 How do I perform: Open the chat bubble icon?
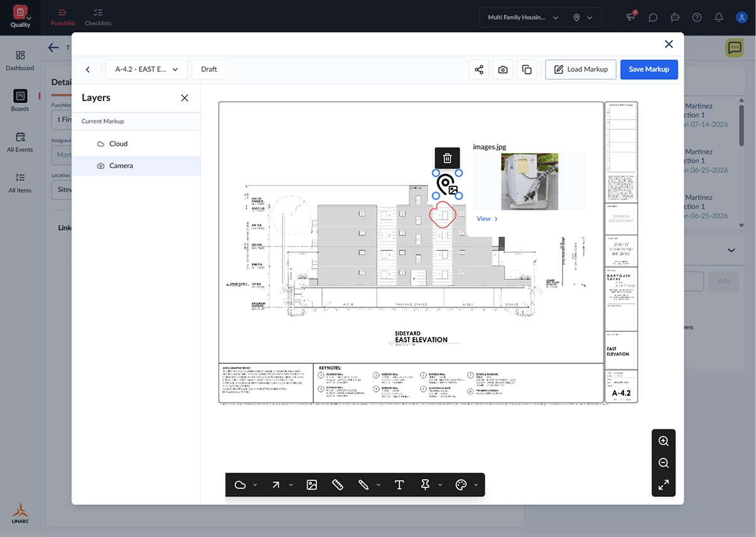tap(653, 18)
